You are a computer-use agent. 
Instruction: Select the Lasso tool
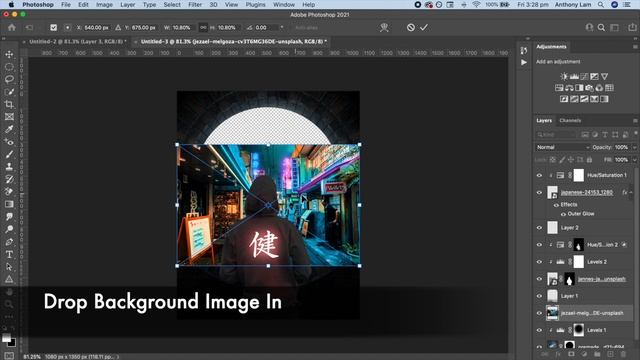point(9,79)
